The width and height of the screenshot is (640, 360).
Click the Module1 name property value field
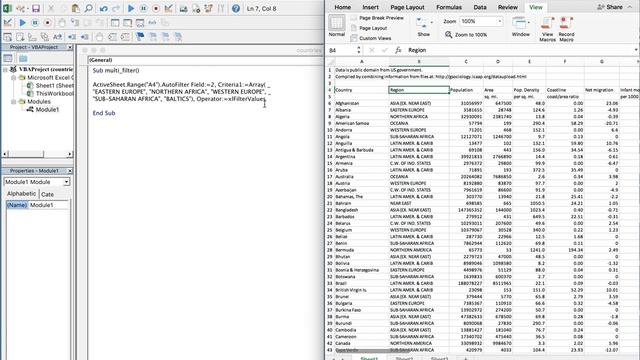tap(49, 205)
